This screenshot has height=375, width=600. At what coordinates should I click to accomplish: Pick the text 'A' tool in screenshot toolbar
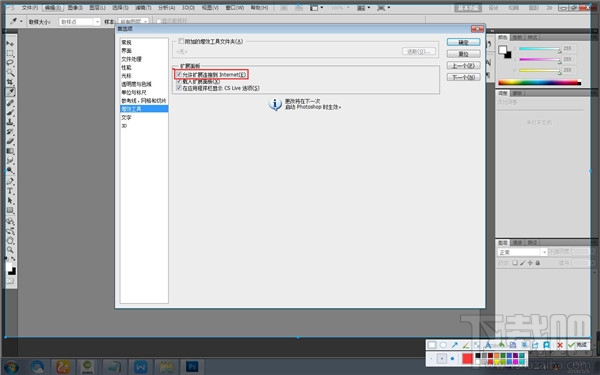coord(488,345)
